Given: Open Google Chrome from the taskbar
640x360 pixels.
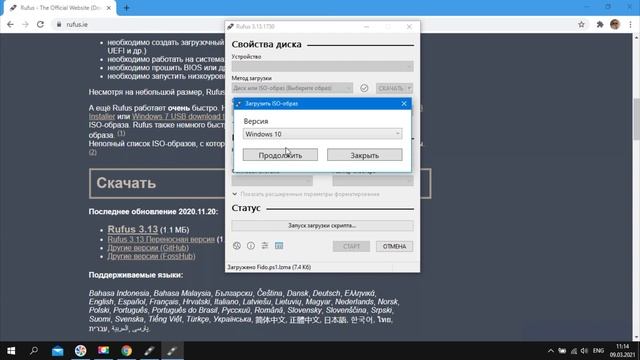Looking at the screenshot, I should tap(126, 351).
